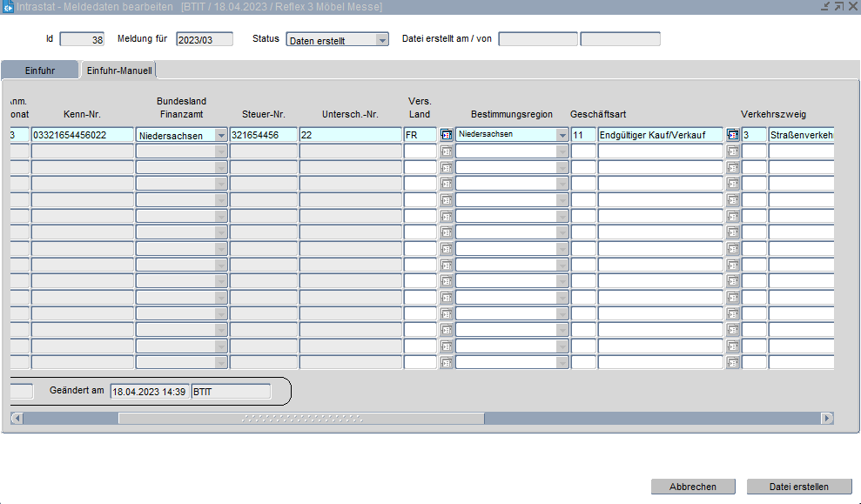The image size is (861, 504).
Task: Open Geschäftsart lookup beside Endgültiger Kauf/Verkauf
Action: click(x=732, y=135)
